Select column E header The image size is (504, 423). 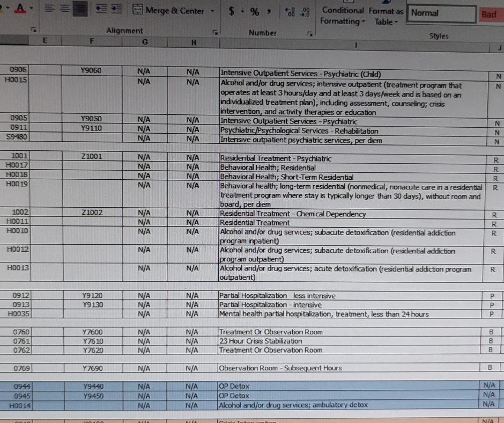(x=45, y=41)
